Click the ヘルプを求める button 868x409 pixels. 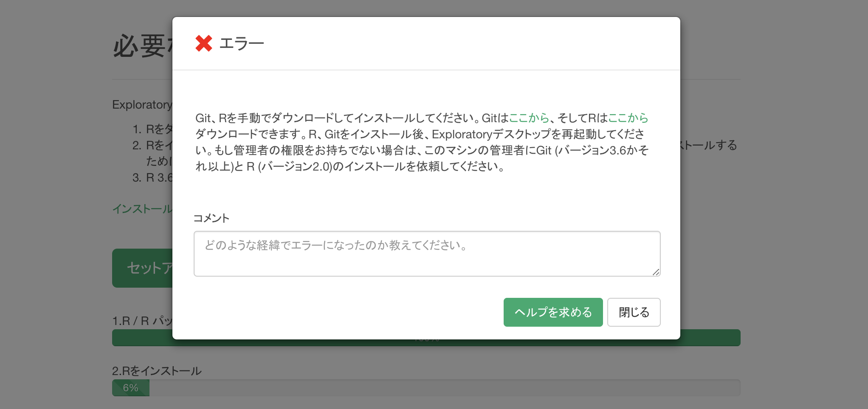click(x=553, y=312)
